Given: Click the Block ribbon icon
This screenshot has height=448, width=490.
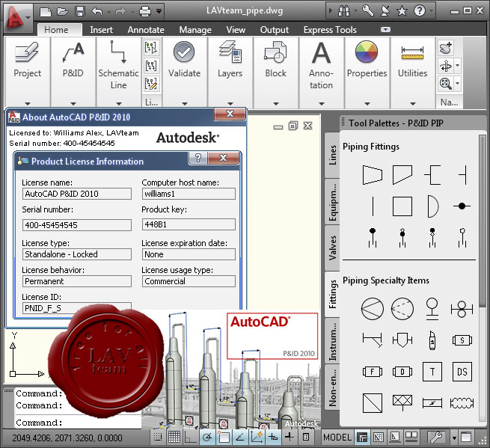Looking at the screenshot, I should pos(275,52).
